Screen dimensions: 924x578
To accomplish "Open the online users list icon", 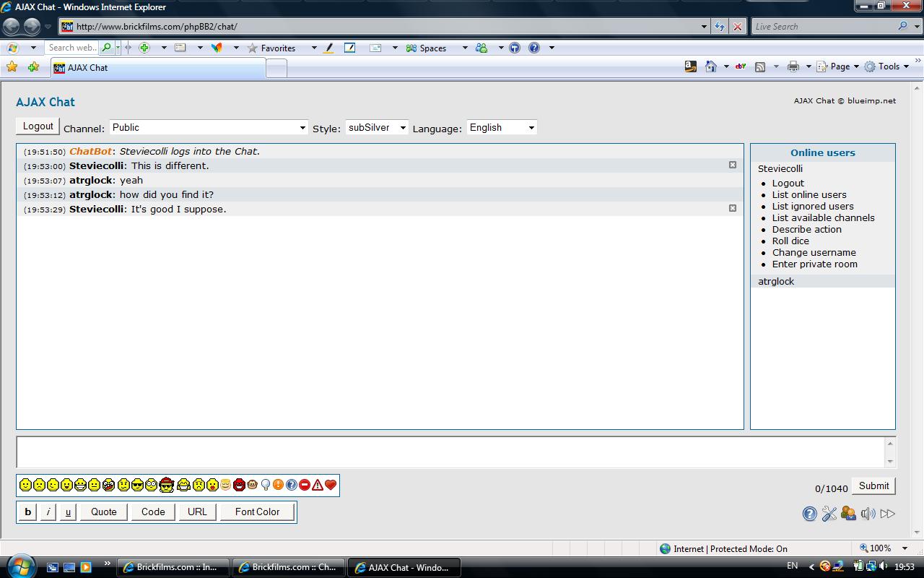I will pyautogui.click(x=848, y=514).
